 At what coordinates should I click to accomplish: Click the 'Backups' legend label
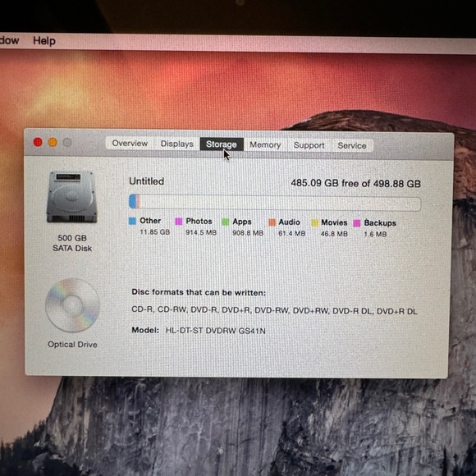click(x=380, y=223)
